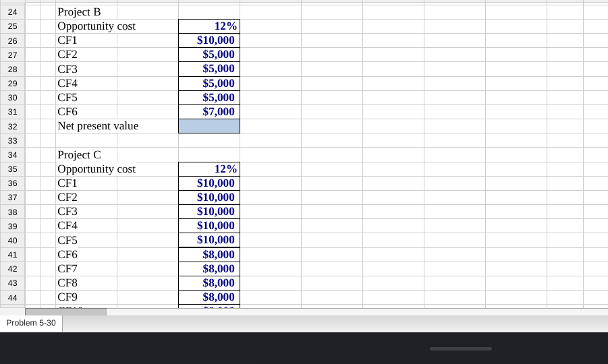This screenshot has width=608, height=364.
Task: Select row header 40
Action: tap(12, 241)
